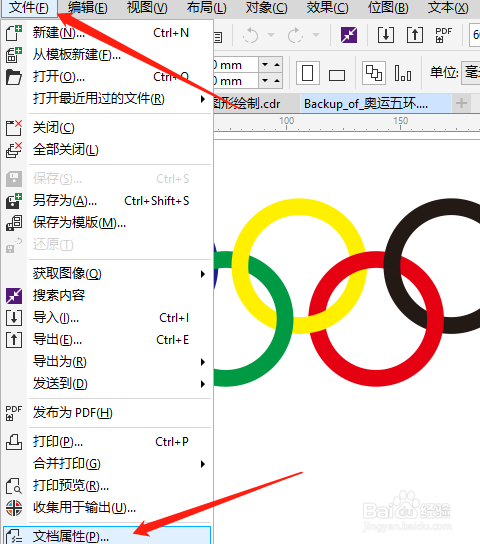
Task: Choose 收集用于输出(U)... entry
Action: [108, 508]
